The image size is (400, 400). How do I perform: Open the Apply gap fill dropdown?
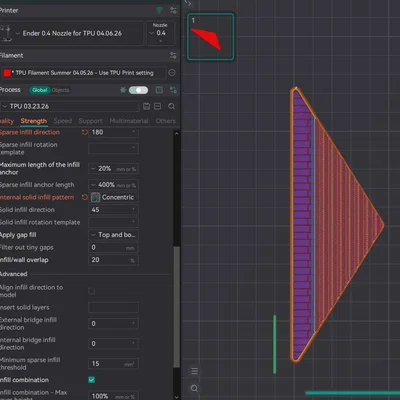click(x=113, y=235)
